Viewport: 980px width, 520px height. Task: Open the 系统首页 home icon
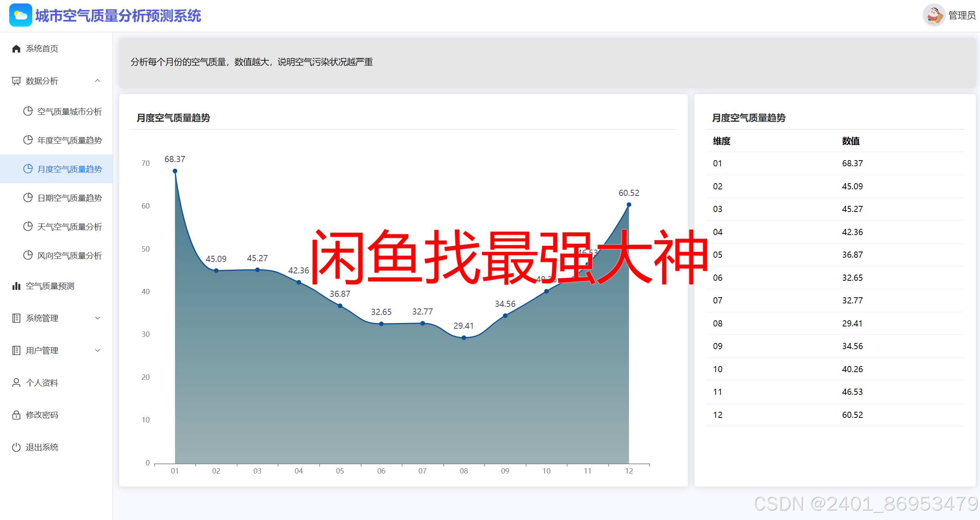(x=16, y=48)
